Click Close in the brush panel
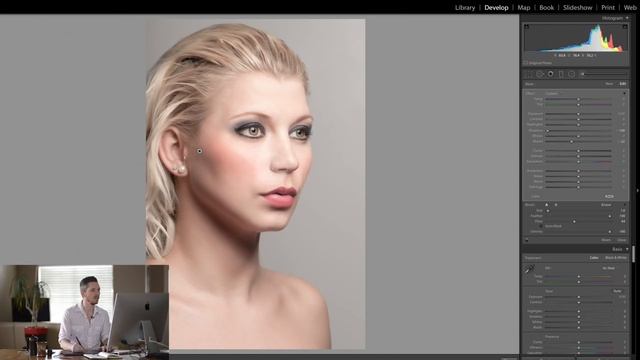640x360 pixels. [x=621, y=240]
